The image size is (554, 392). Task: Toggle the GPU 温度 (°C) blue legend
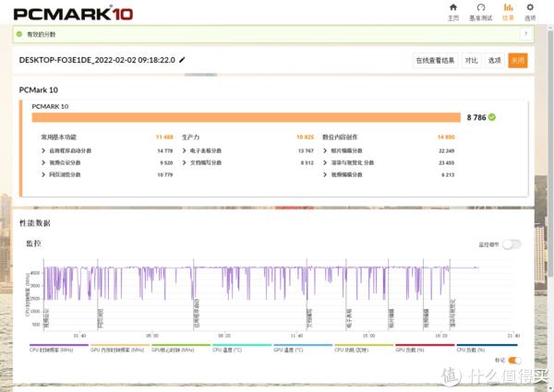[303, 349]
